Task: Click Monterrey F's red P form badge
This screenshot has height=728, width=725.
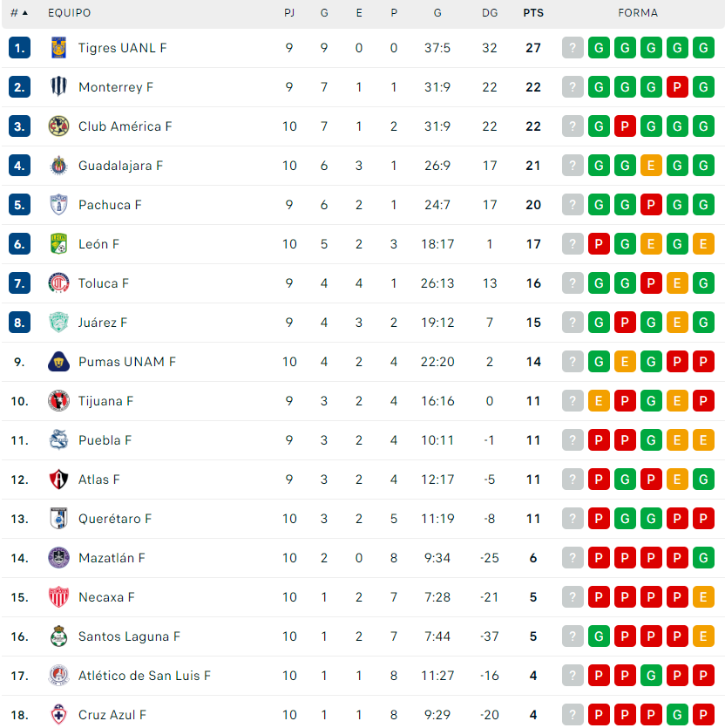Action: click(677, 87)
